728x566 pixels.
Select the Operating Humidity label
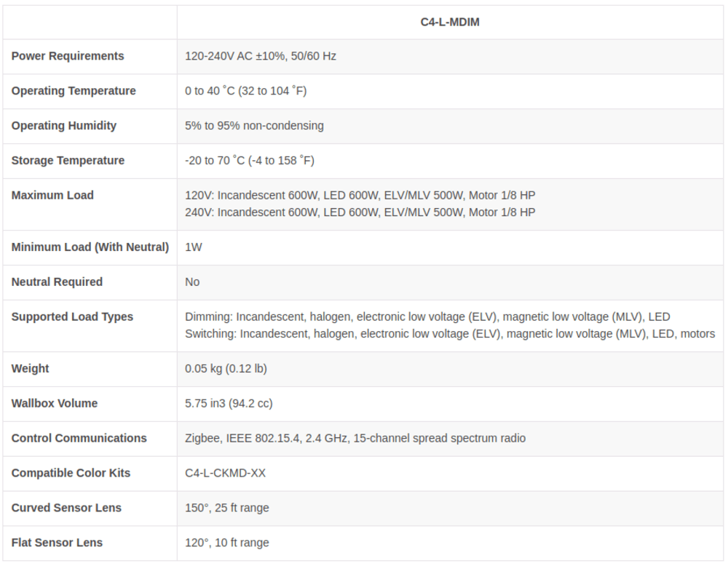[64, 126]
